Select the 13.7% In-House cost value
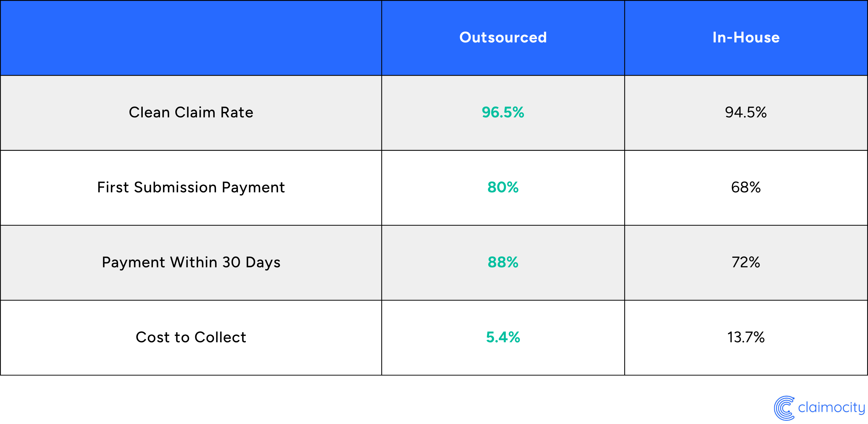 coord(746,337)
